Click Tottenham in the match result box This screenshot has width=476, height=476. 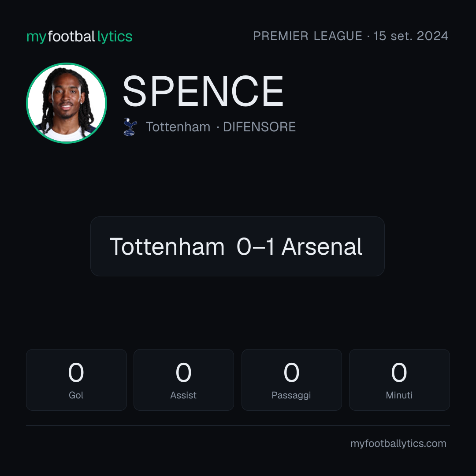167,246
